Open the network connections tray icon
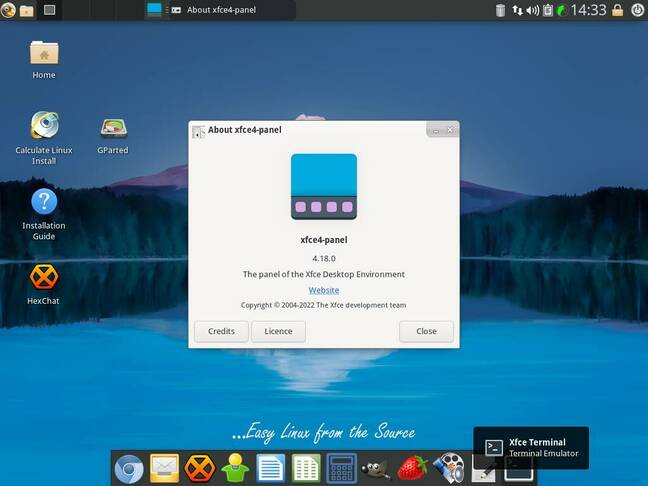648x486 pixels. coord(517,10)
